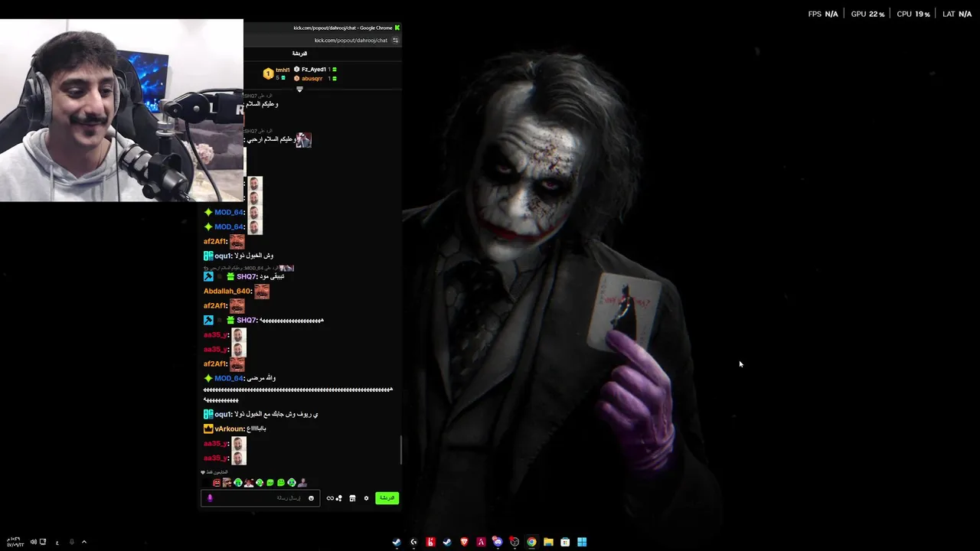Collapse the leaderboard with the small arrow
The width and height of the screenshot is (980, 551).
click(x=299, y=90)
